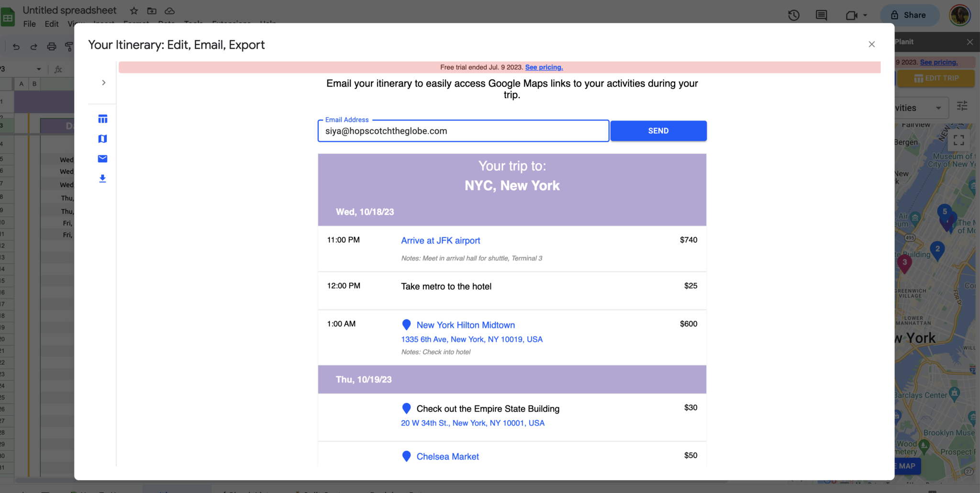This screenshot has width=980, height=493.
Task: Select column A header
Action: coord(21,84)
